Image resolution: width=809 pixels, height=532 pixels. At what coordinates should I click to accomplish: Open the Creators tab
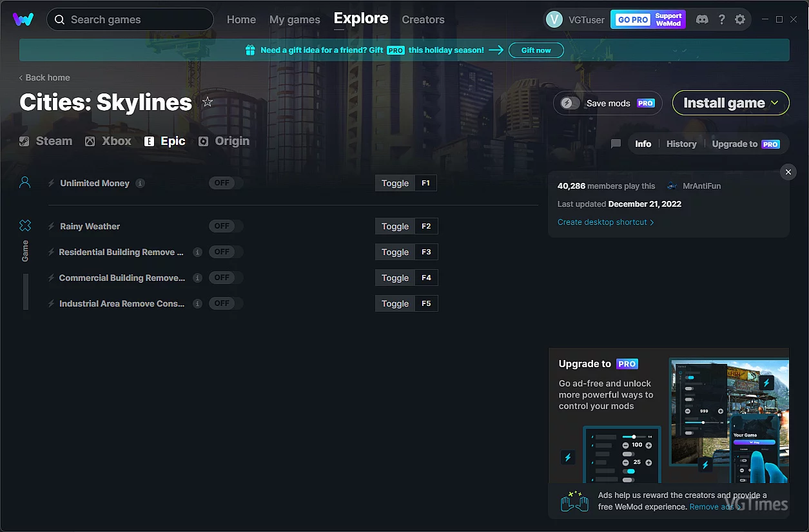click(x=423, y=20)
